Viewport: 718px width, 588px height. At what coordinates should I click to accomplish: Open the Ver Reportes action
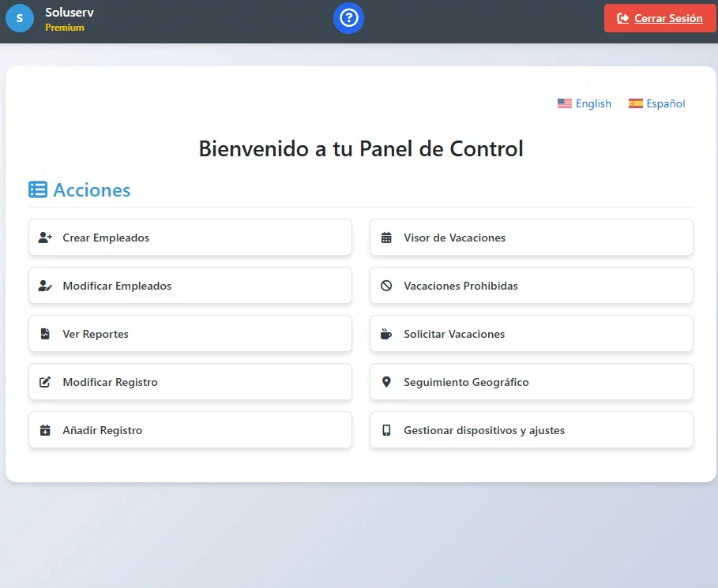click(x=190, y=334)
